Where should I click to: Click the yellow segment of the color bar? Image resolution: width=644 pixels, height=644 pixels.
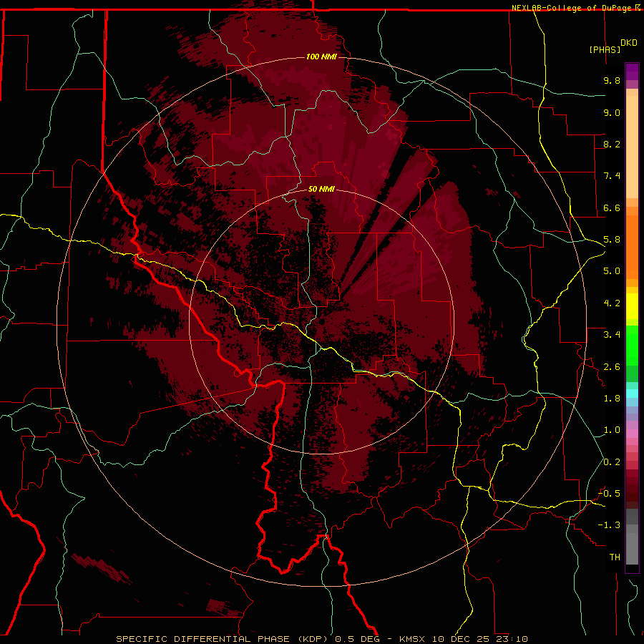click(632, 306)
